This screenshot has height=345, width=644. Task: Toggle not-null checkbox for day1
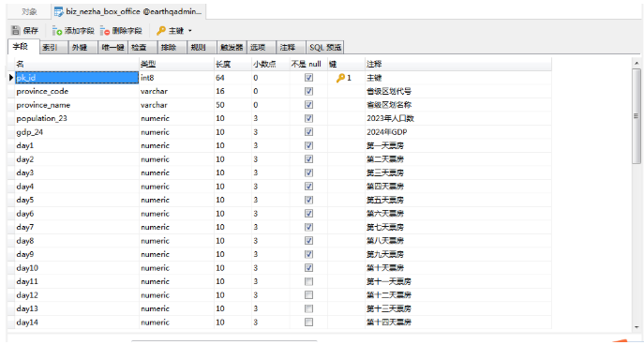(308, 145)
